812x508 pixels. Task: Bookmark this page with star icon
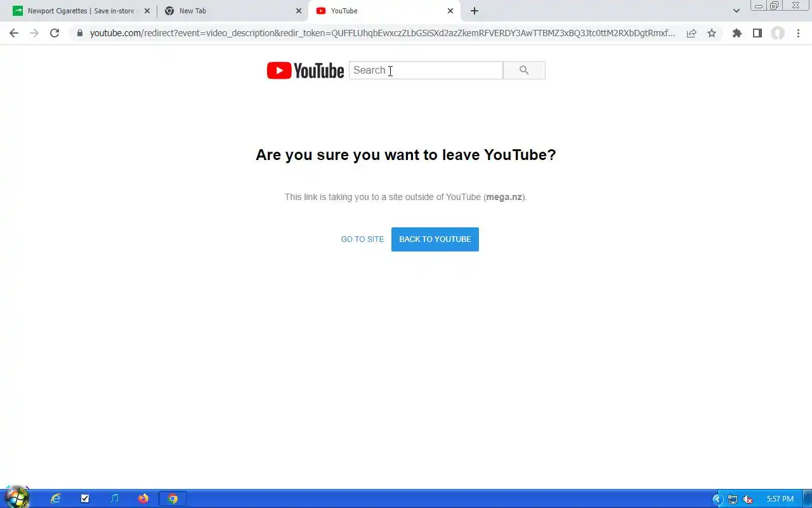coord(712,33)
